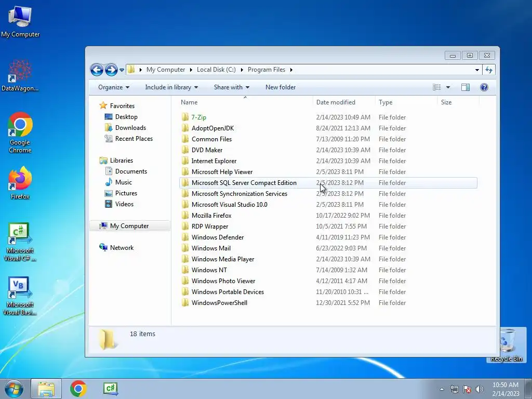The image size is (532, 399).
Task: Expand arrow after Program Files breadcrumb
Action: 291,70
